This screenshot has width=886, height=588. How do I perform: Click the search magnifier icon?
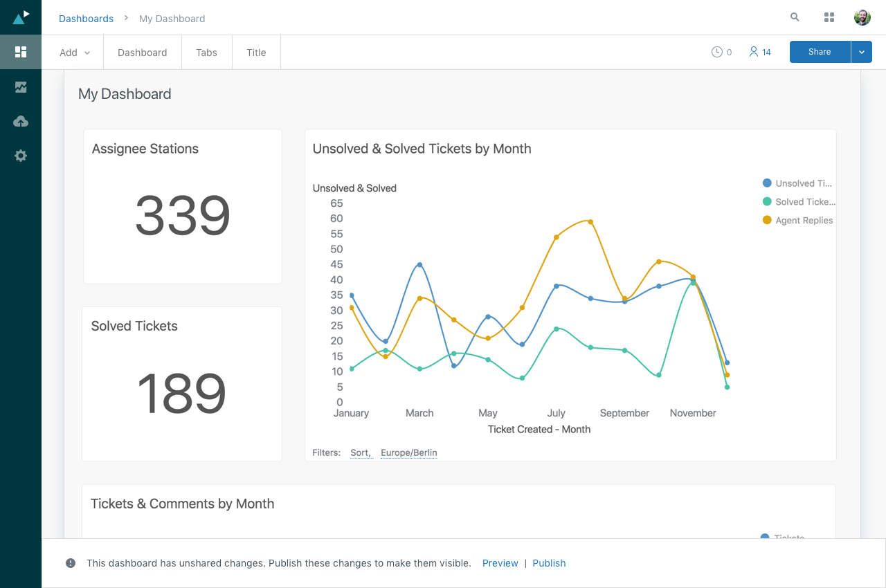point(795,17)
